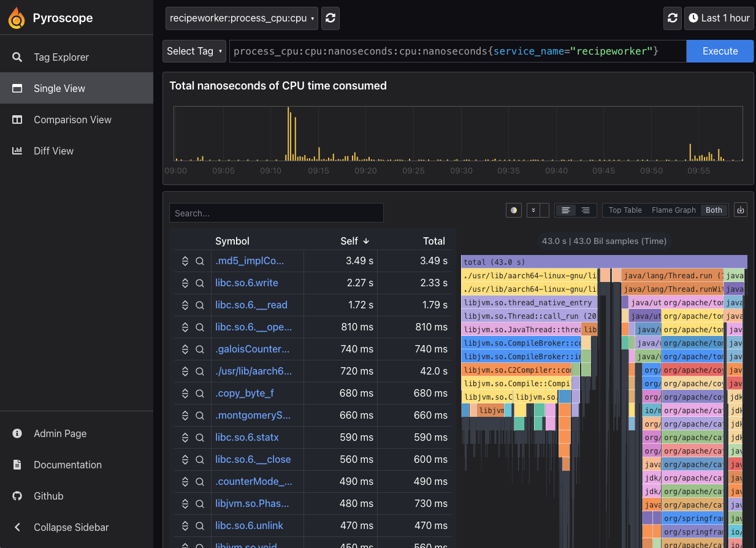Click the java/lang/Thread.run flamegraph block
The height and width of the screenshot is (548, 756).
point(673,275)
